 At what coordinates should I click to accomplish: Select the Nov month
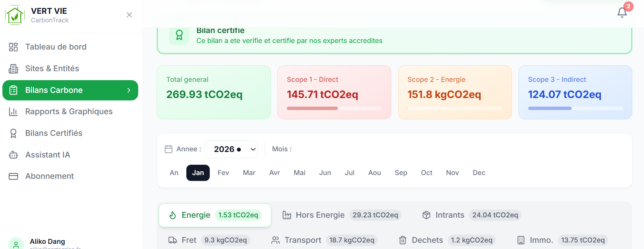click(452, 173)
